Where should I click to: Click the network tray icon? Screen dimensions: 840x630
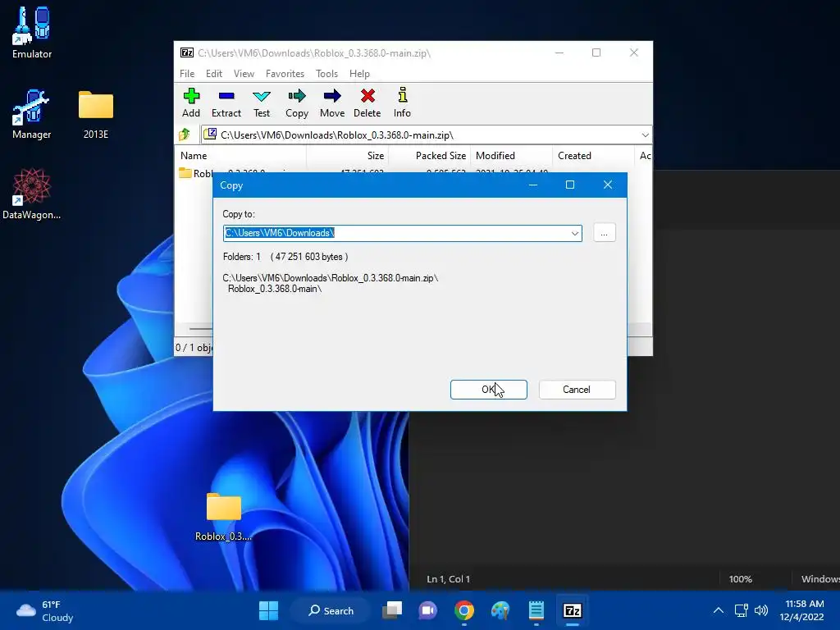click(x=741, y=610)
